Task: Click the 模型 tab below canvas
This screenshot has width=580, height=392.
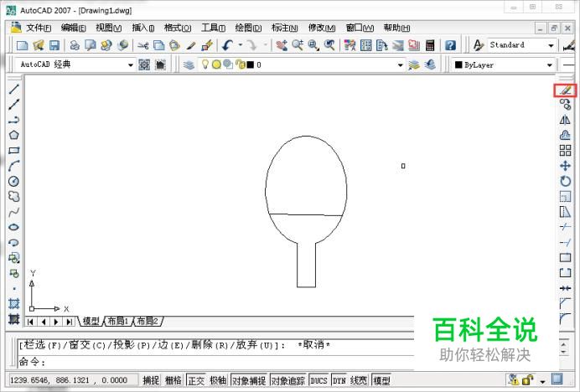Action: click(91, 322)
